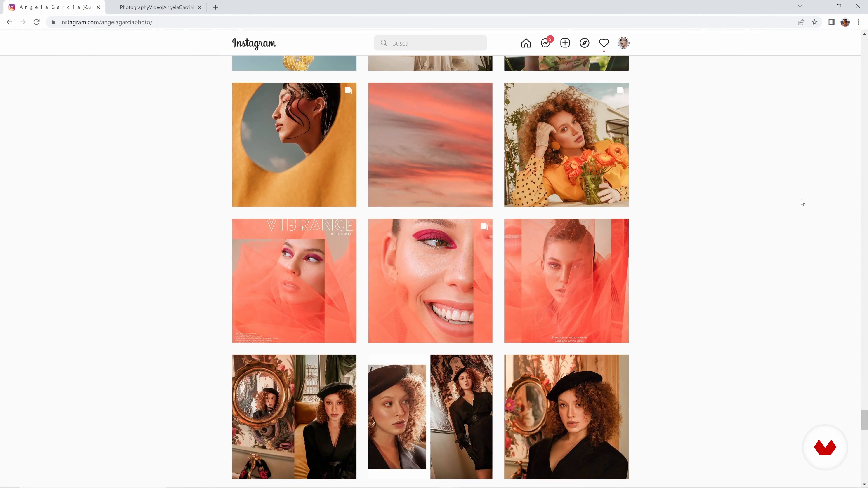Open the VIBRANCE magazine cover post

[294, 281]
